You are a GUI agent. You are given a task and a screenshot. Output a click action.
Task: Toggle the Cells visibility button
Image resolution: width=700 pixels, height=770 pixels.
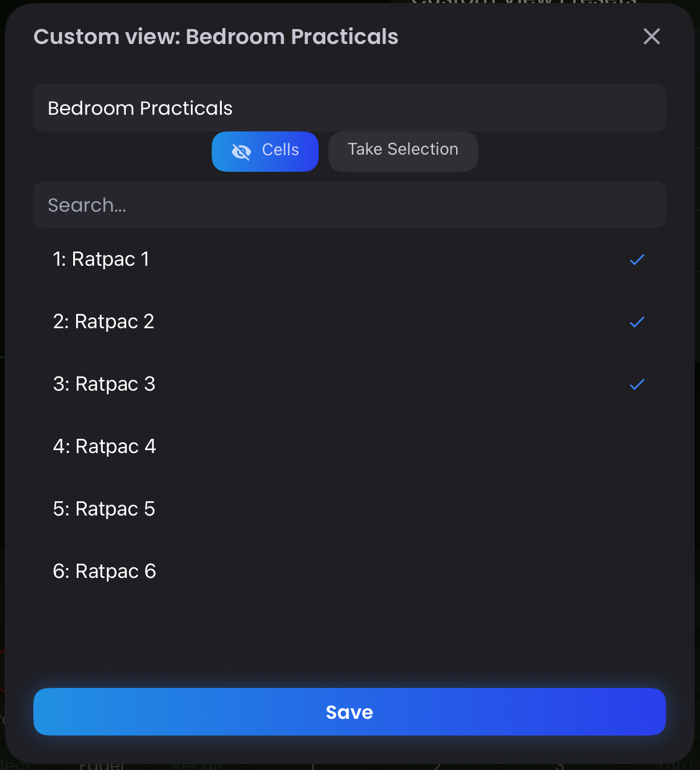(265, 152)
